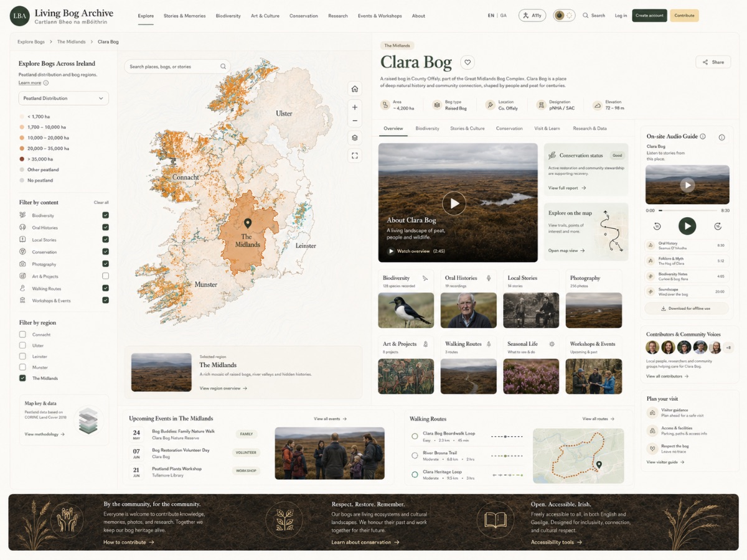The height and width of the screenshot is (560, 747).
Task: Toggle the light/dark theme switch
Action: point(564,16)
